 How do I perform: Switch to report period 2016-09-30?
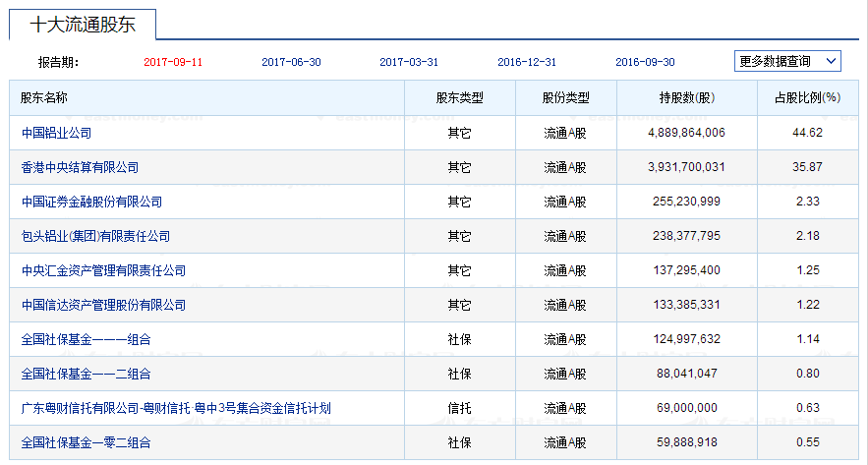click(645, 62)
